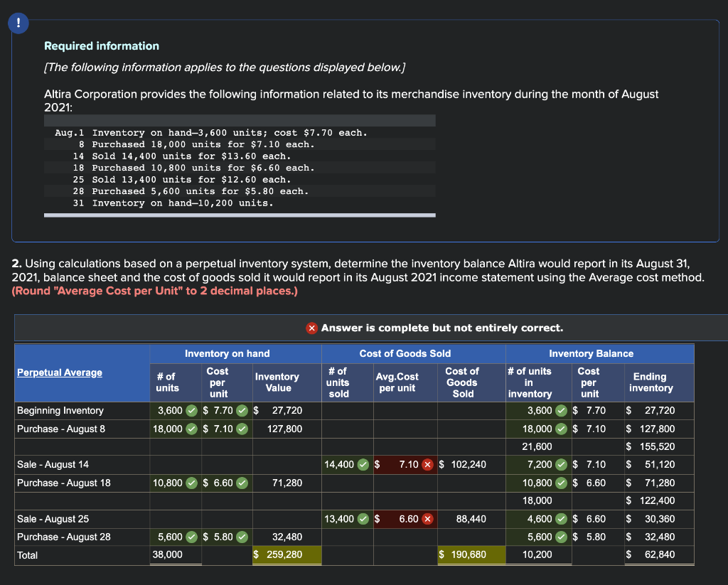The width and height of the screenshot is (728, 585).
Task: Click the 4,600 units in inventory field
Action: point(539,519)
